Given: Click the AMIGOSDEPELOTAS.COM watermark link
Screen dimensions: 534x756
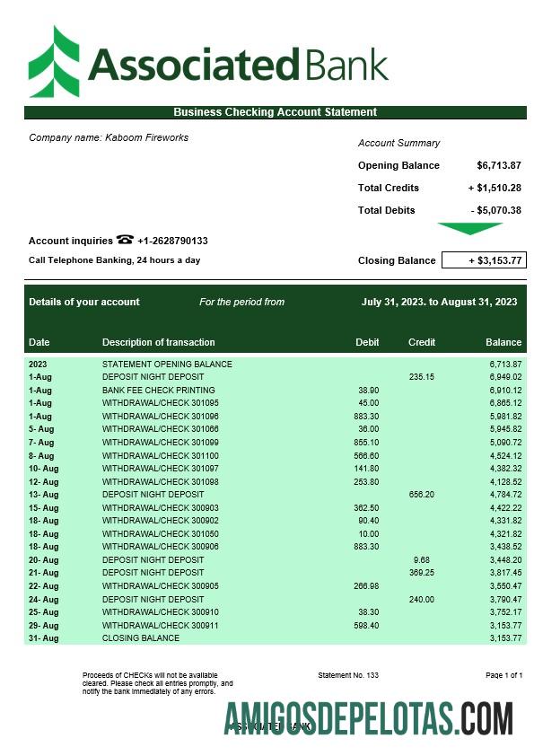Looking at the screenshot, I should tap(368, 718).
